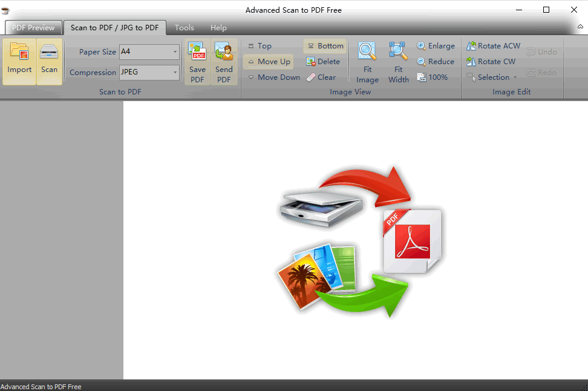The image size is (588, 391).
Task: Click the Image View group label
Action: click(350, 92)
